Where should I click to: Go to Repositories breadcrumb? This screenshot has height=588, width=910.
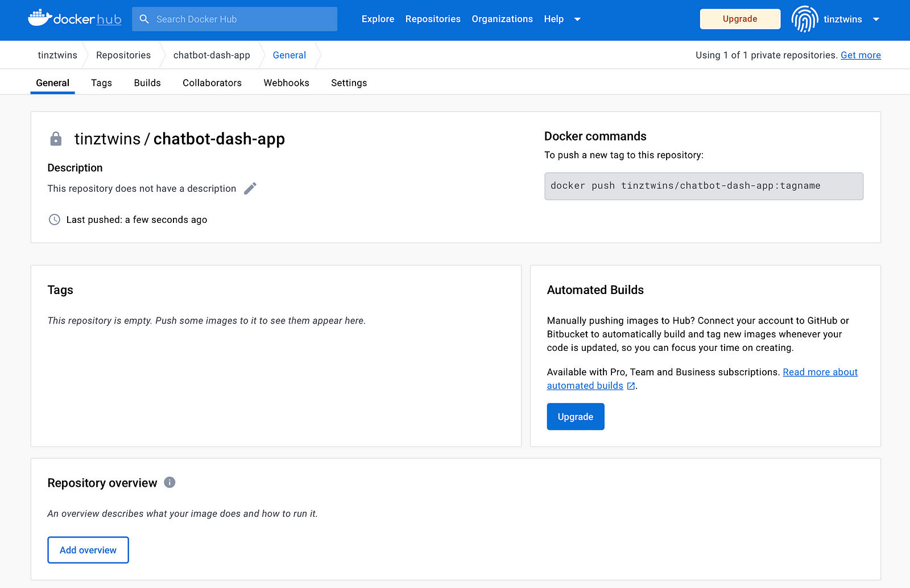pyautogui.click(x=123, y=55)
